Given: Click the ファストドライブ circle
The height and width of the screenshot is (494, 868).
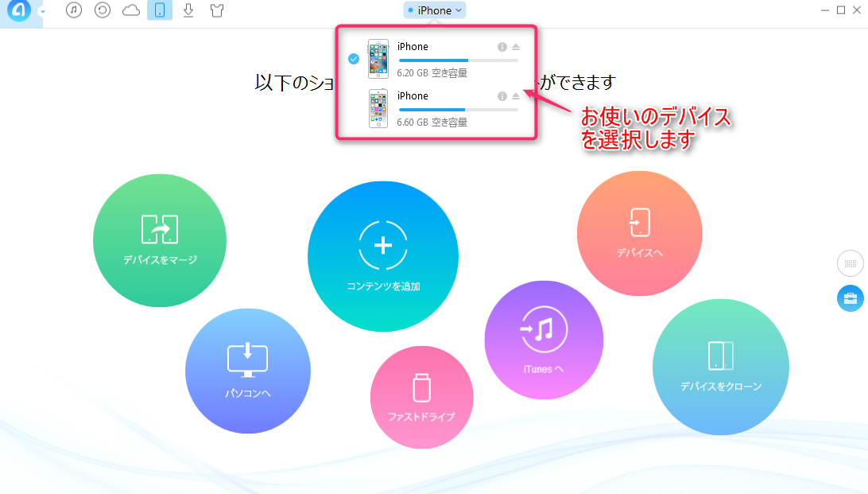Looking at the screenshot, I should pos(422,397).
